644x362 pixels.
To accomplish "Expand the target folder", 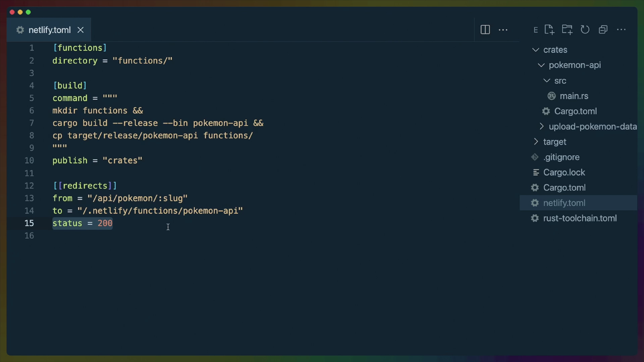I will tap(536, 141).
